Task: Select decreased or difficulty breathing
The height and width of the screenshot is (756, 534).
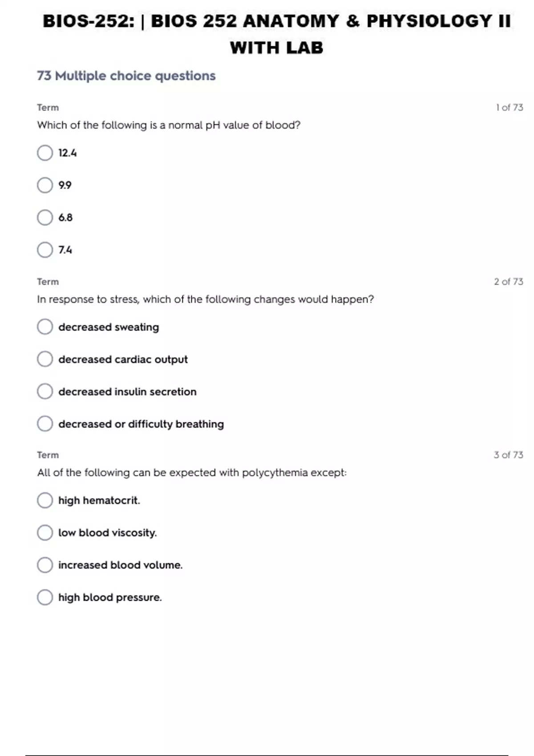Action: 45,424
